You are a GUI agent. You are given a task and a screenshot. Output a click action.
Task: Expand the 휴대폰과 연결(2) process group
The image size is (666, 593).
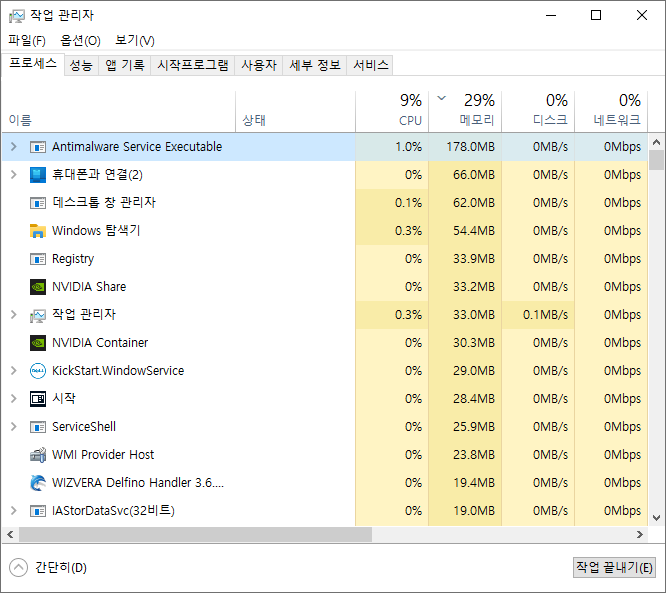coord(14,175)
